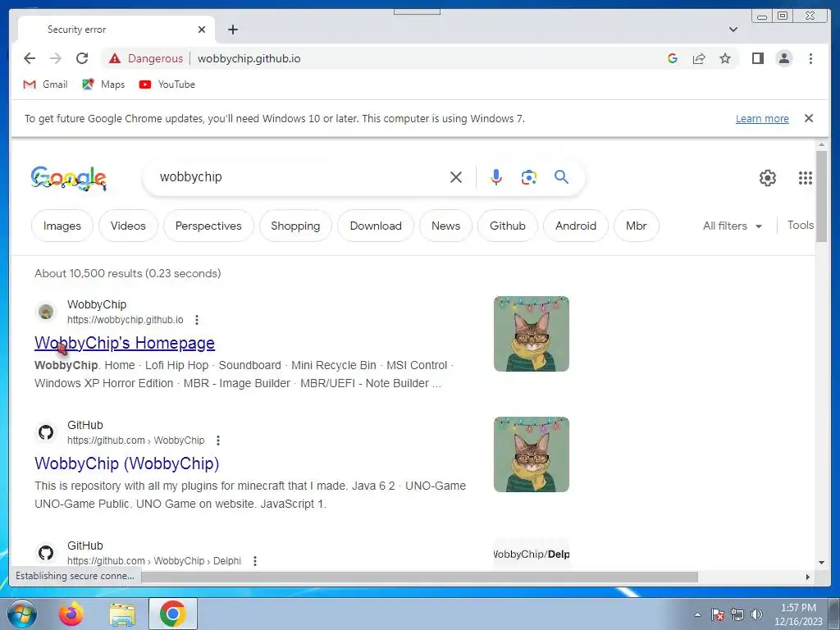Open the clock showing 1:57 PM
Image resolution: width=840 pixels, height=630 pixels.
pyautogui.click(x=798, y=614)
